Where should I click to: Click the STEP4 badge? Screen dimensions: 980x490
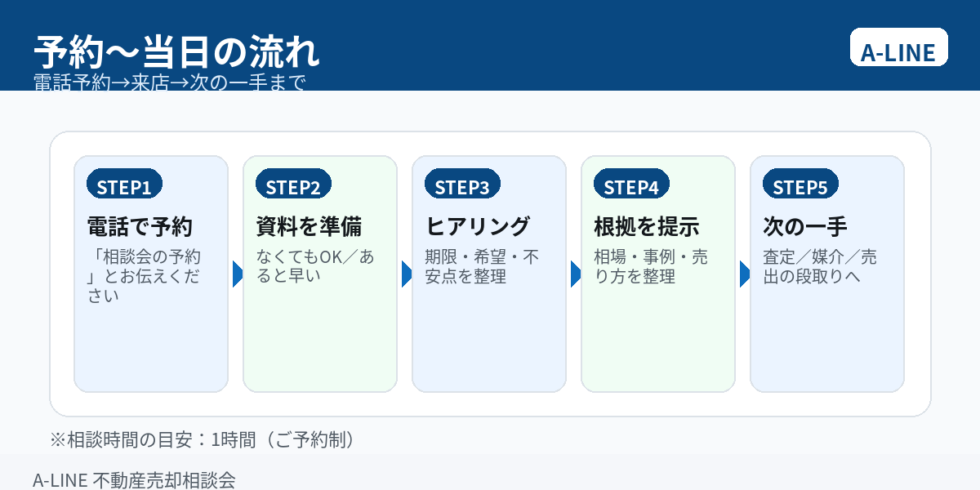pos(631,185)
